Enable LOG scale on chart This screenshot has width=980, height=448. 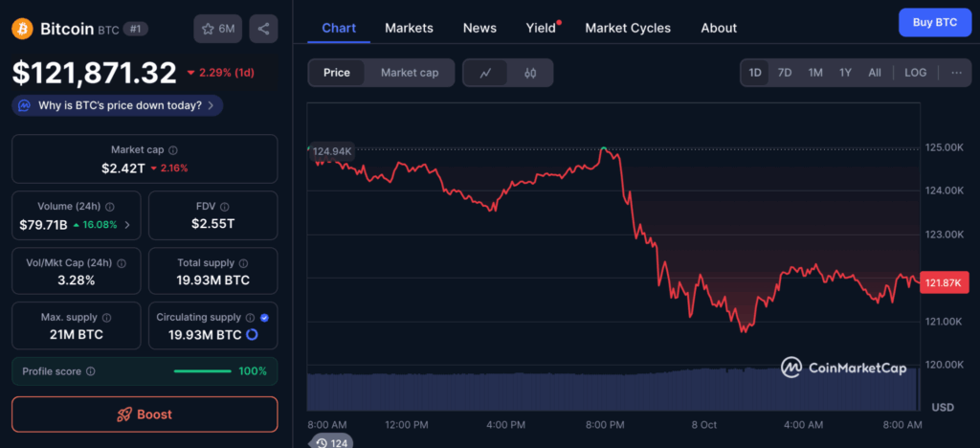coord(915,73)
